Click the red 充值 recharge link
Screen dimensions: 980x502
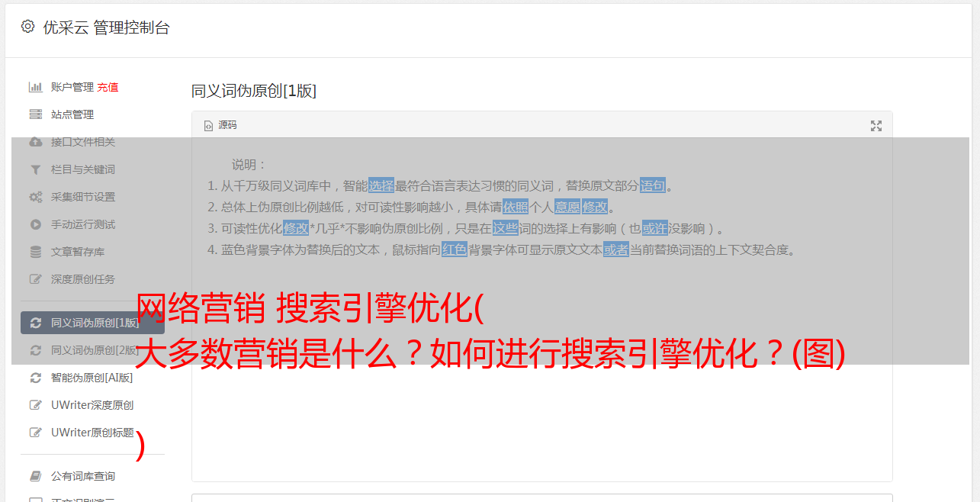[108, 87]
